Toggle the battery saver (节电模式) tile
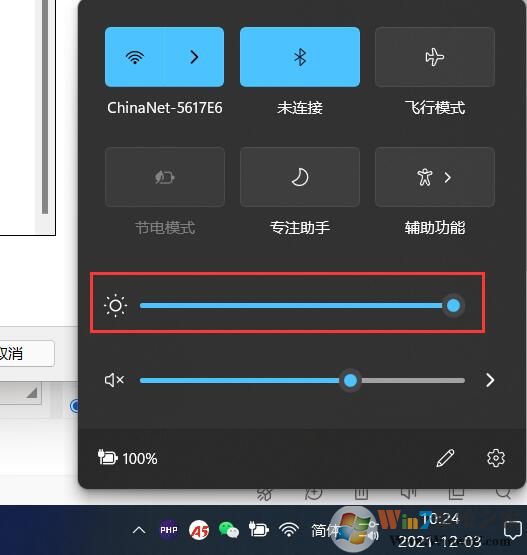Image resolution: width=527 pixels, height=555 pixels. (165, 177)
